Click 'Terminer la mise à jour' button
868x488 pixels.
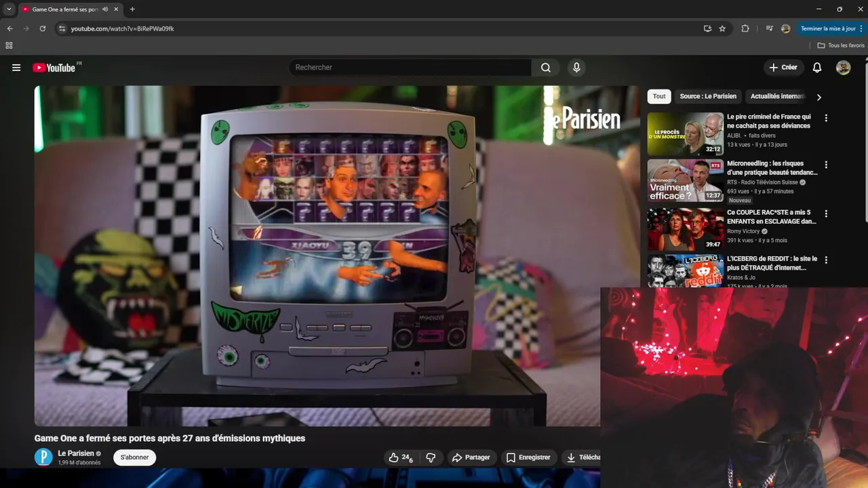(828, 28)
